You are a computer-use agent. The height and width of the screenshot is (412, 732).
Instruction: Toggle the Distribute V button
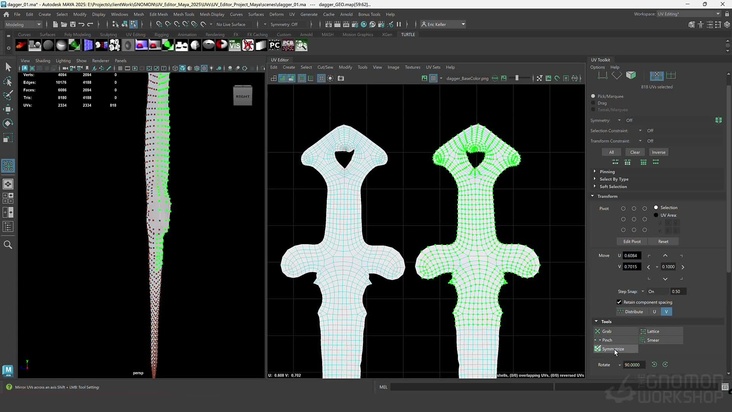coord(667,312)
